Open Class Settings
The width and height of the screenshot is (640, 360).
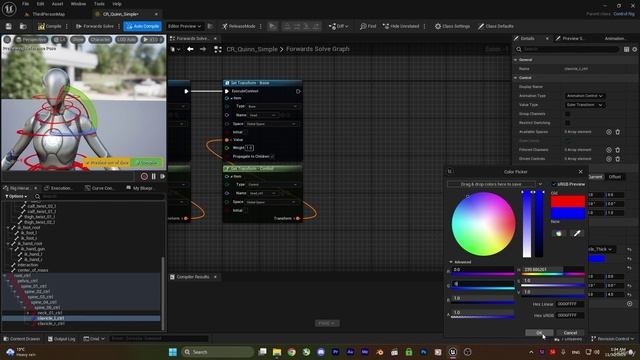tap(452, 26)
